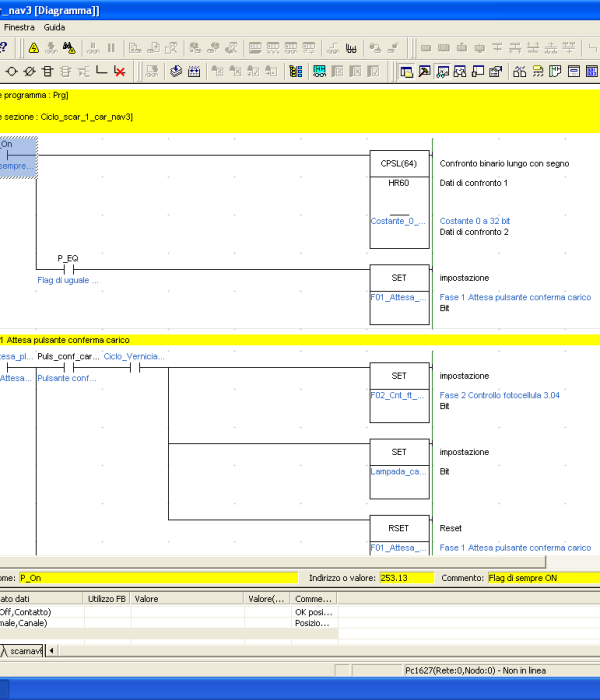Click the Help question mark icon
Image resolution: width=600 pixels, height=700 pixels.
(5, 47)
